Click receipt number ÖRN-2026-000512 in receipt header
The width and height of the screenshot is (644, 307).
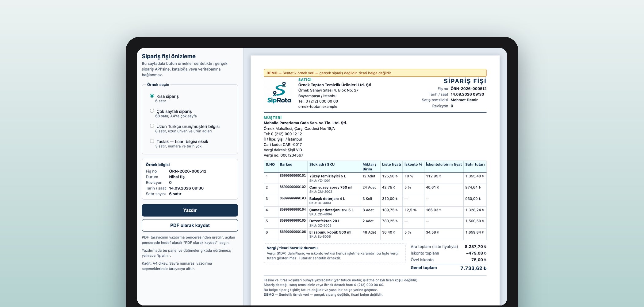[x=468, y=89]
